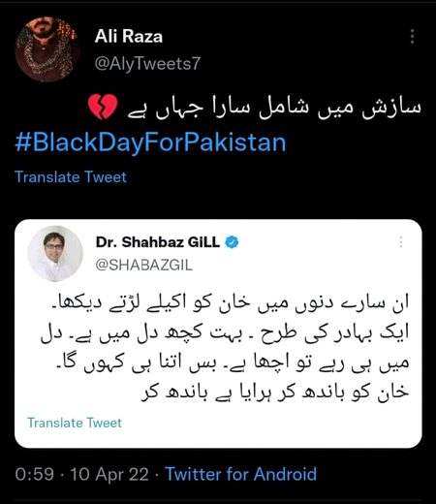Click the Ali Raza display name
This screenshot has height=504, width=436.
click(x=129, y=36)
